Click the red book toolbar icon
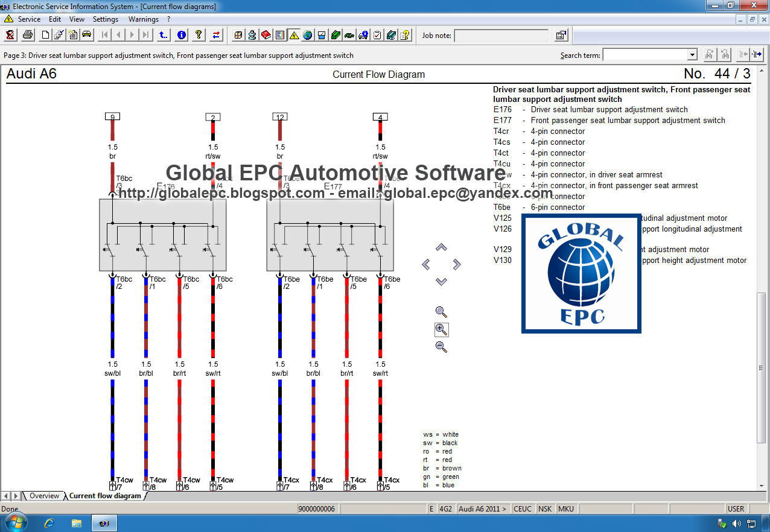The image size is (770, 532). (266, 34)
